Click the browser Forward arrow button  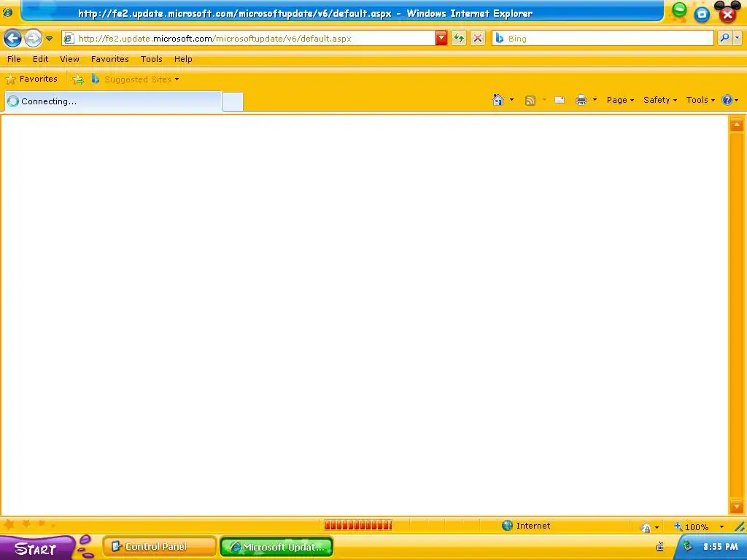pos(33,38)
